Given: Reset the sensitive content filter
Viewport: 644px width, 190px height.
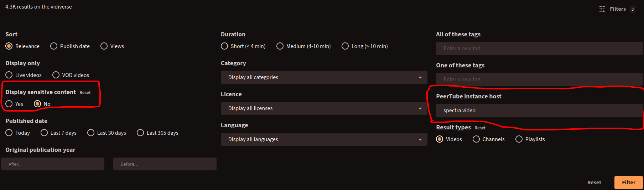Looking at the screenshot, I should click(x=85, y=93).
